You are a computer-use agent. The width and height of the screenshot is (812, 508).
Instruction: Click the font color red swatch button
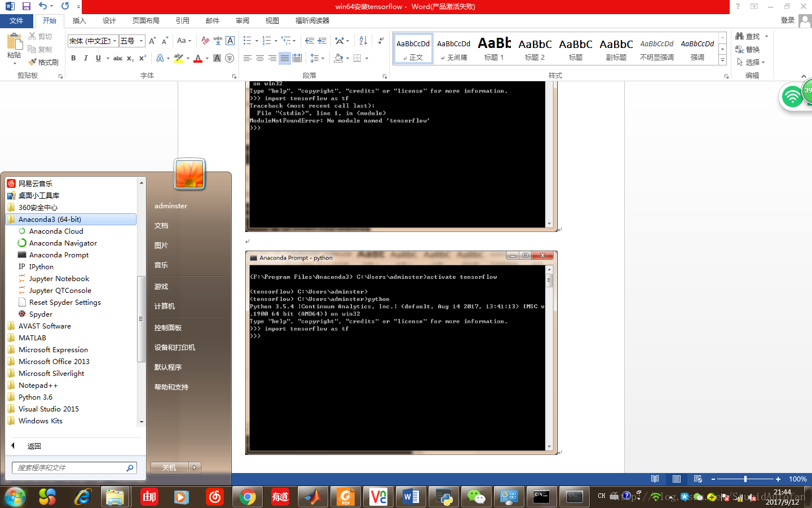coord(198,58)
